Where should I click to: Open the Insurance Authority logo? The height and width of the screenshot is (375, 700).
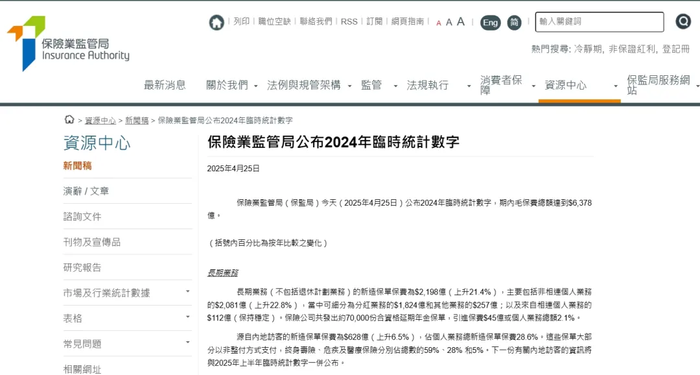click(x=68, y=43)
